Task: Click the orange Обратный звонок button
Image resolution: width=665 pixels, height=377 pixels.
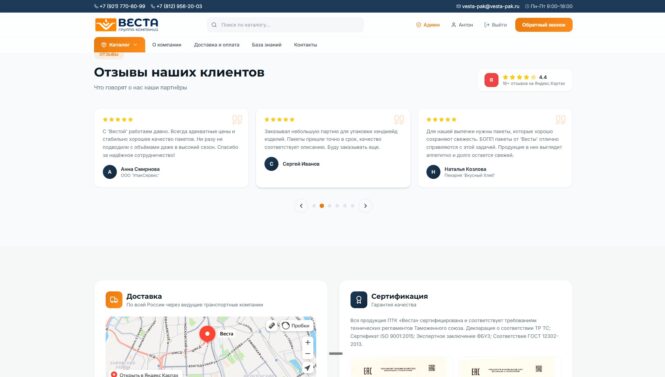Action: (543, 25)
